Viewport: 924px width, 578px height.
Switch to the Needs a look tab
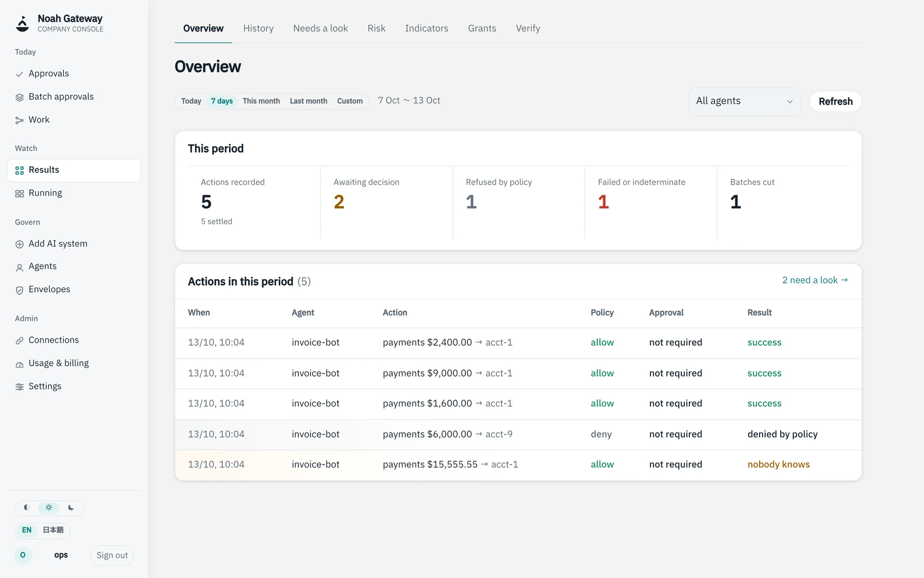pos(320,28)
